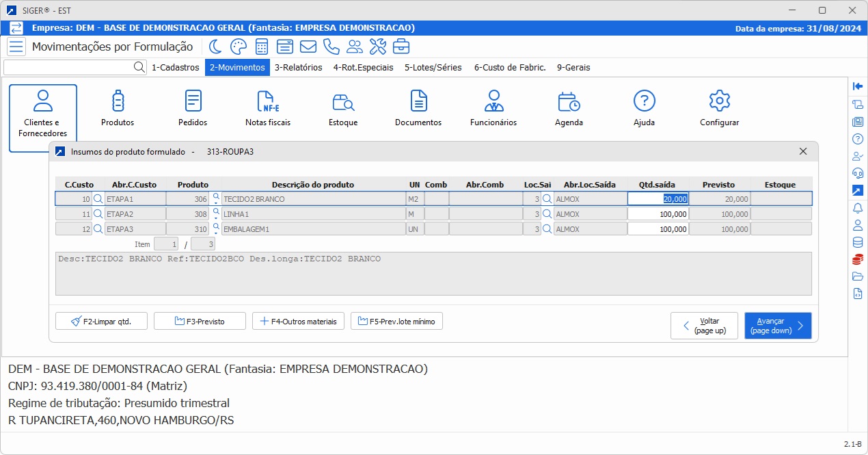The height and width of the screenshot is (455, 868).
Task: Open the red coins icon in sidebar
Action: click(858, 259)
